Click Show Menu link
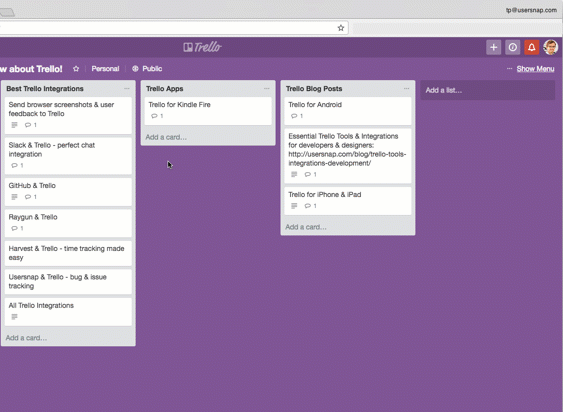This screenshot has height=412, width=563. [535, 69]
